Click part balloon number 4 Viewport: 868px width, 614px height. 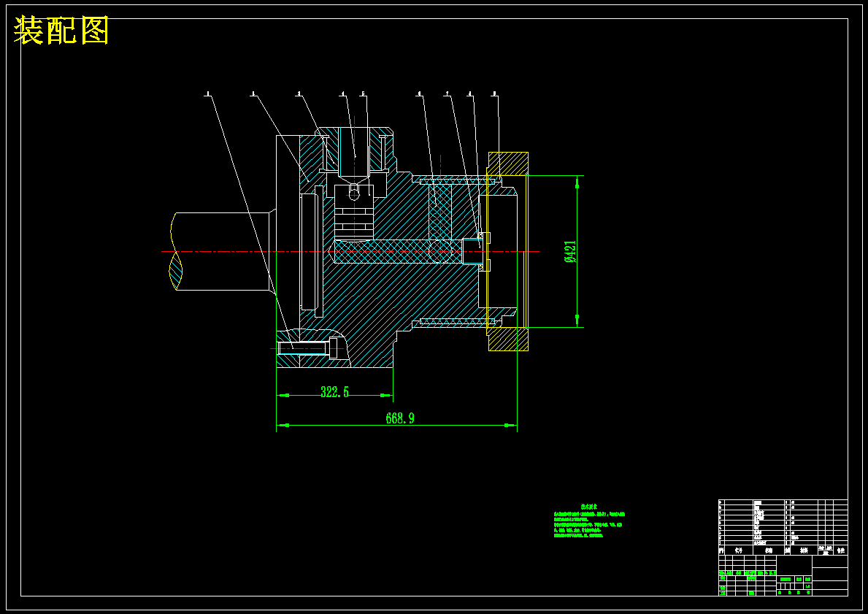(x=342, y=93)
